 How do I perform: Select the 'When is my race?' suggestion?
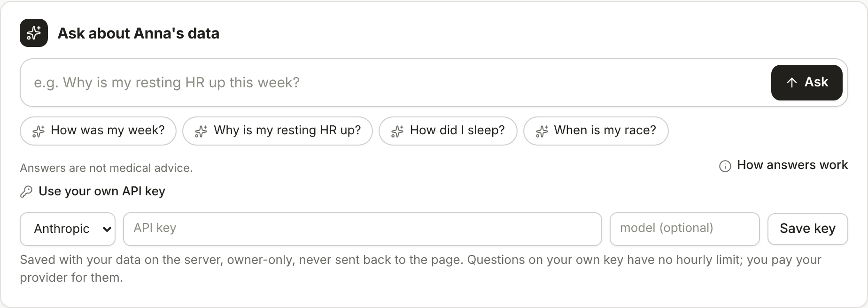tap(596, 131)
